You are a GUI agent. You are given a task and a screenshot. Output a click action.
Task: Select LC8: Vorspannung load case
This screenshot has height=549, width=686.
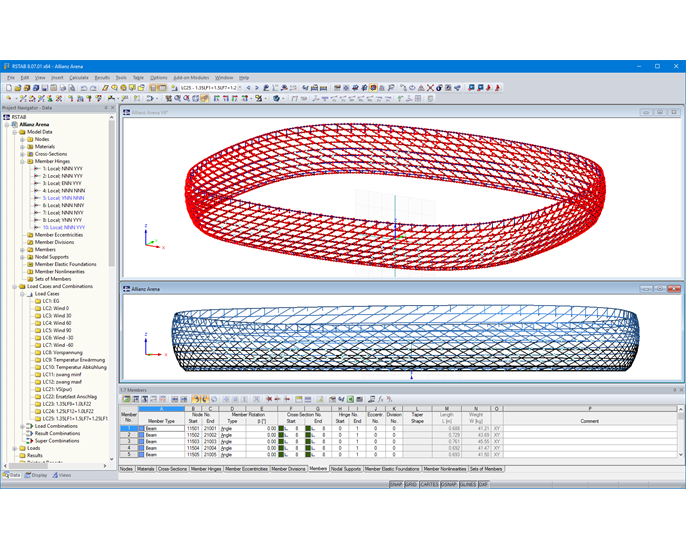coord(62,353)
